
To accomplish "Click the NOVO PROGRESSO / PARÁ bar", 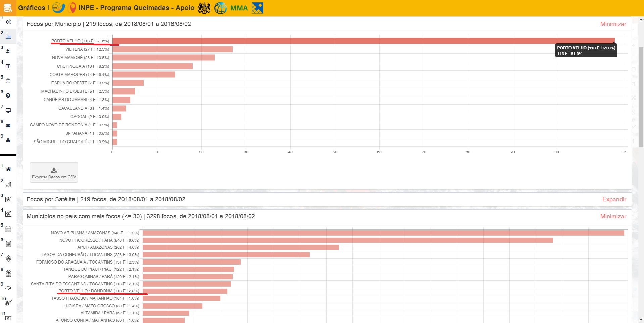I will (x=347, y=240).
